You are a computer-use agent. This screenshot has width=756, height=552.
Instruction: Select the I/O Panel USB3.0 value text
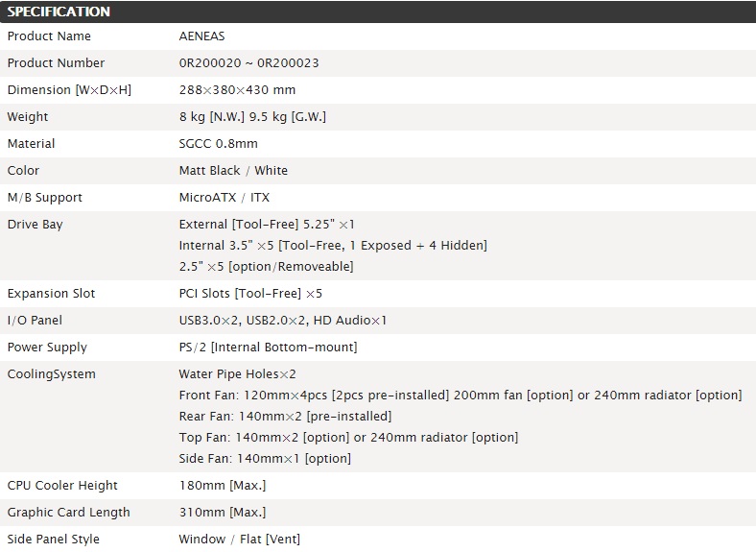(283, 321)
